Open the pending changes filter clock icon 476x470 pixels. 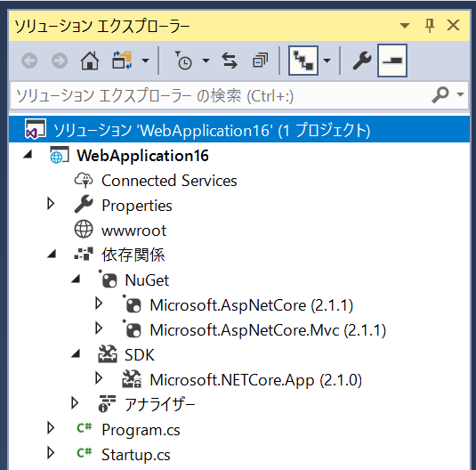pos(183,61)
